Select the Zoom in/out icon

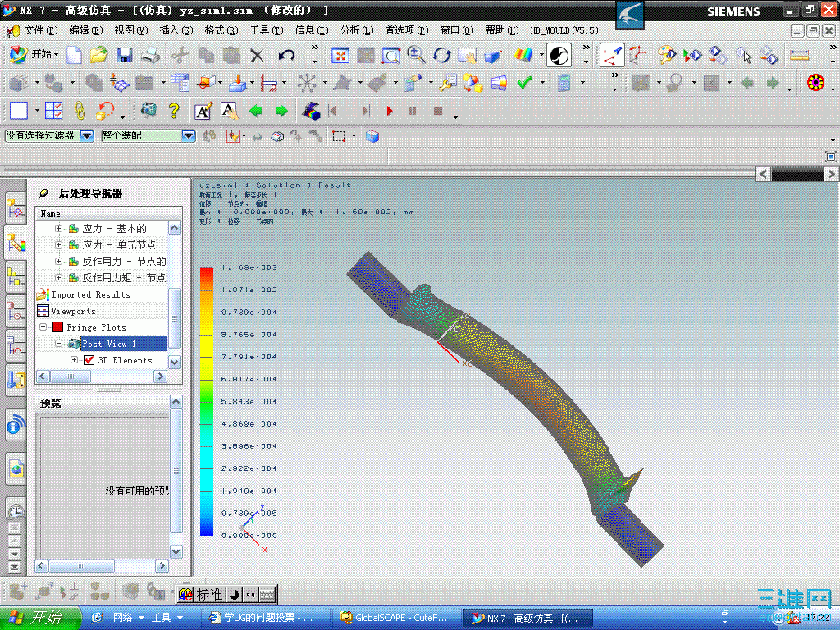pos(416,55)
